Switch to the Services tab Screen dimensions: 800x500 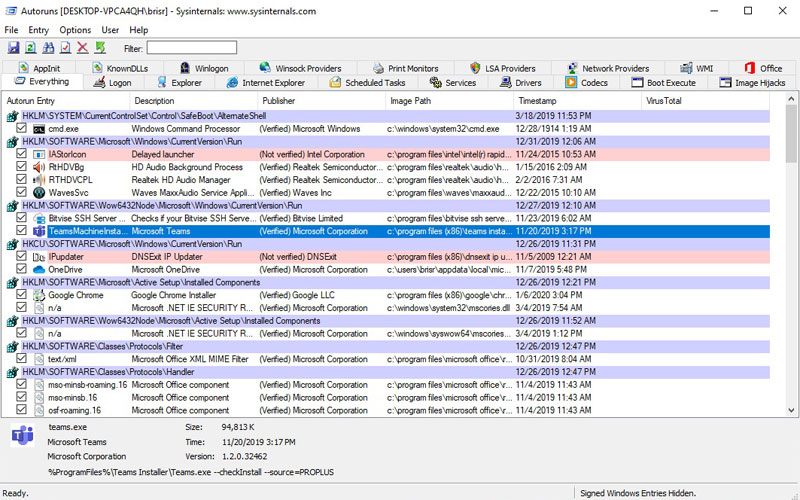pos(453,83)
